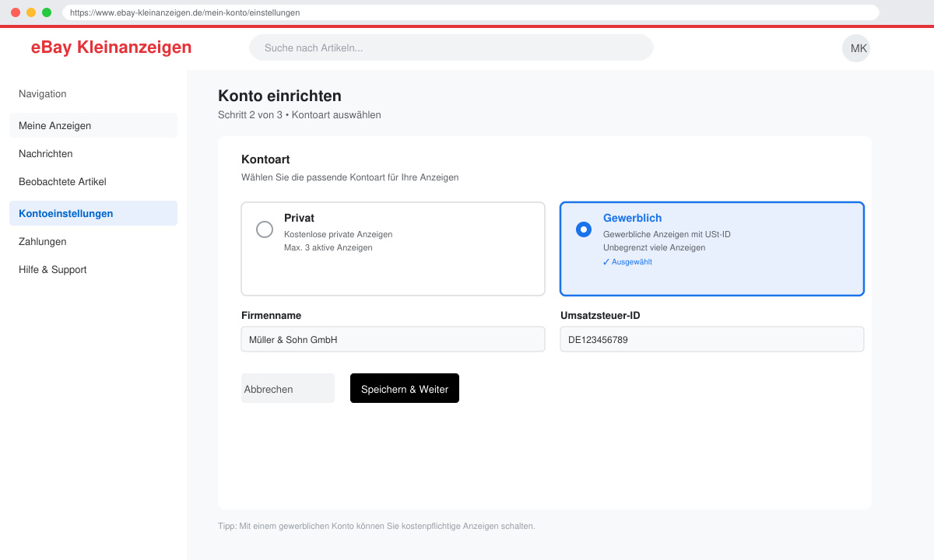The width and height of the screenshot is (934, 560).
Task: Select the Privat account radio button
Action: (x=265, y=229)
